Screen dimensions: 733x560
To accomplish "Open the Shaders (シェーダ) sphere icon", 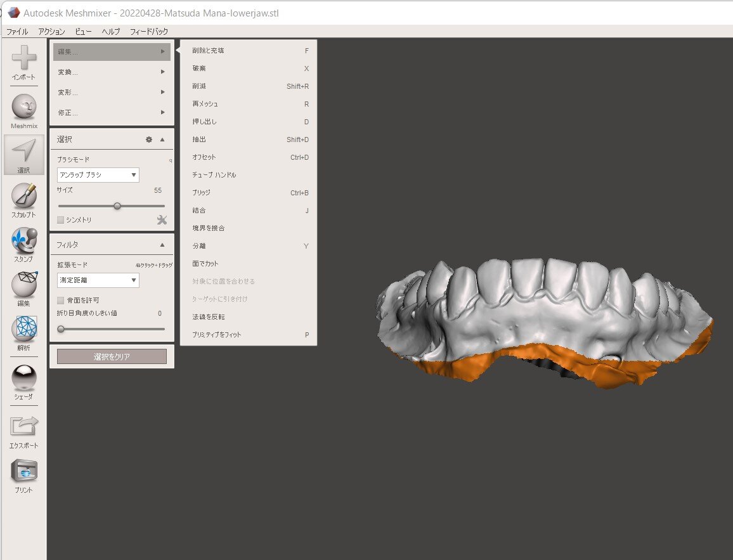I will (24, 378).
